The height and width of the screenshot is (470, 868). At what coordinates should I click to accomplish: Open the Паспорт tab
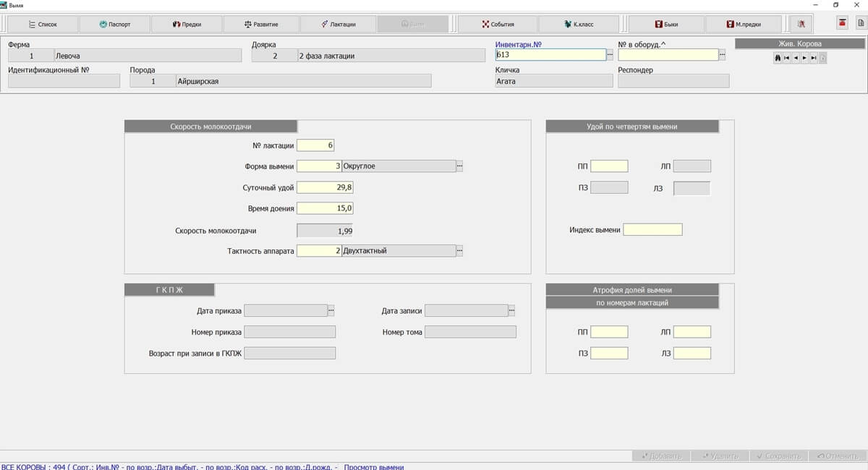pyautogui.click(x=114, y=24)
